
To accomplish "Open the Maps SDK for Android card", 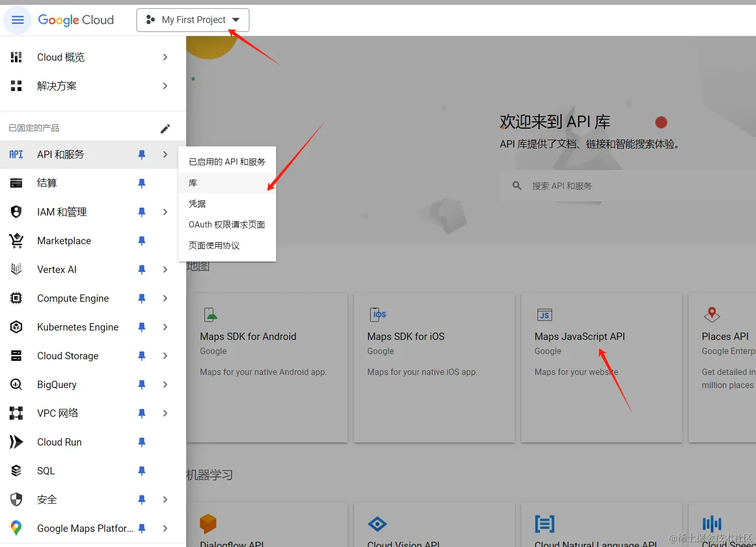I will (268, 368).
